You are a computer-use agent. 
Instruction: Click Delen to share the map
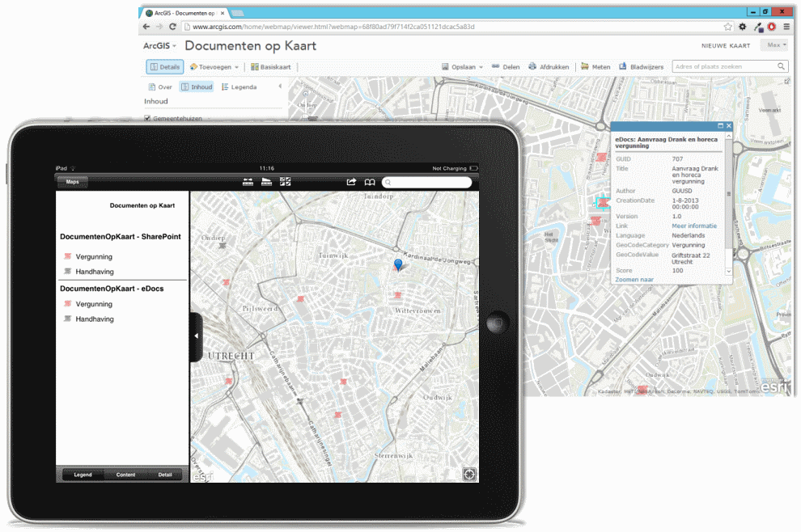(x=506, y=67)
